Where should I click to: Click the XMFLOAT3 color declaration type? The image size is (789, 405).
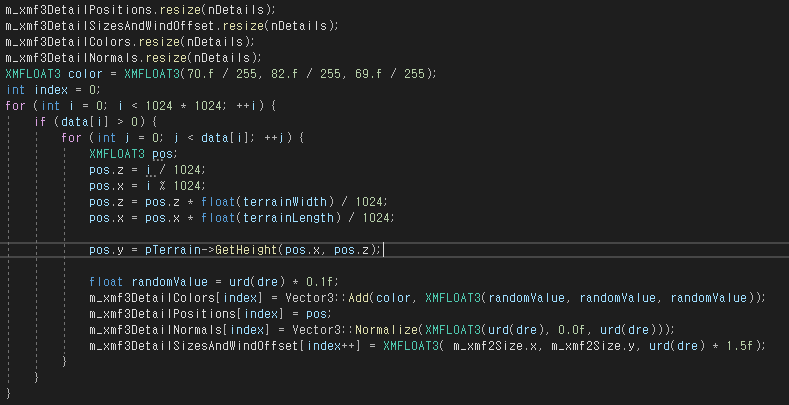click(33, 74)
